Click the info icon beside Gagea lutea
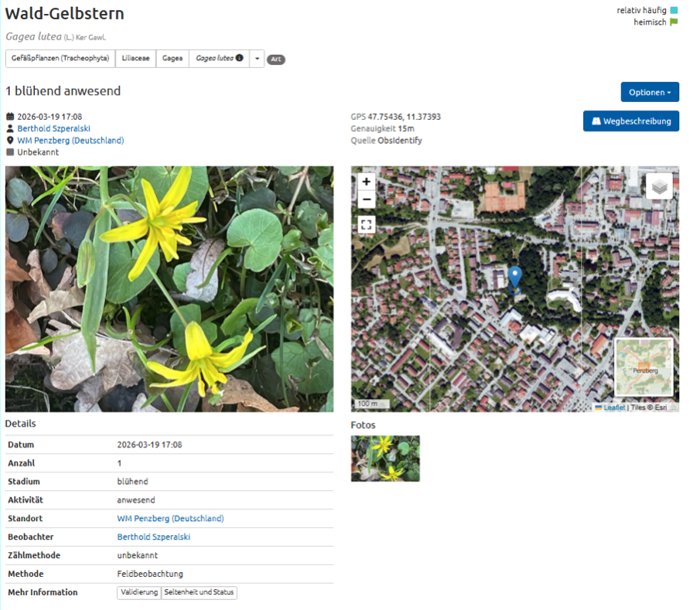 point(240,59)
